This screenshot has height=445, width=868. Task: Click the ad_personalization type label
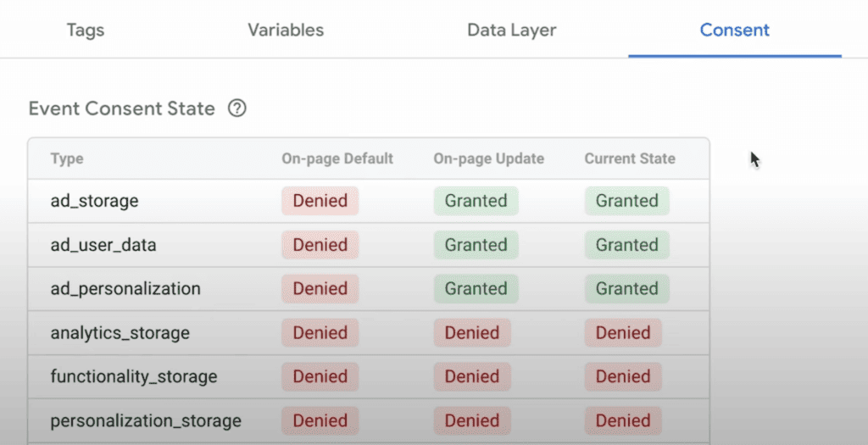tap(125, 289)
